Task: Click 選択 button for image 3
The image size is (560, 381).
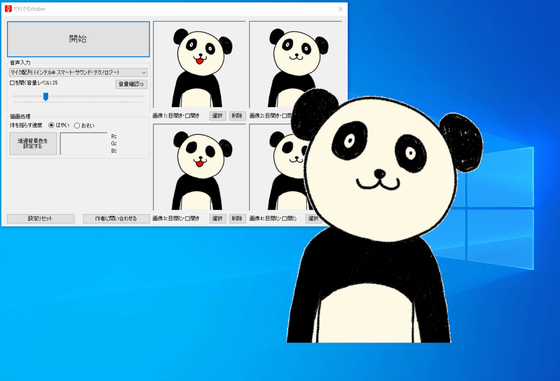Action: [217, 219]
